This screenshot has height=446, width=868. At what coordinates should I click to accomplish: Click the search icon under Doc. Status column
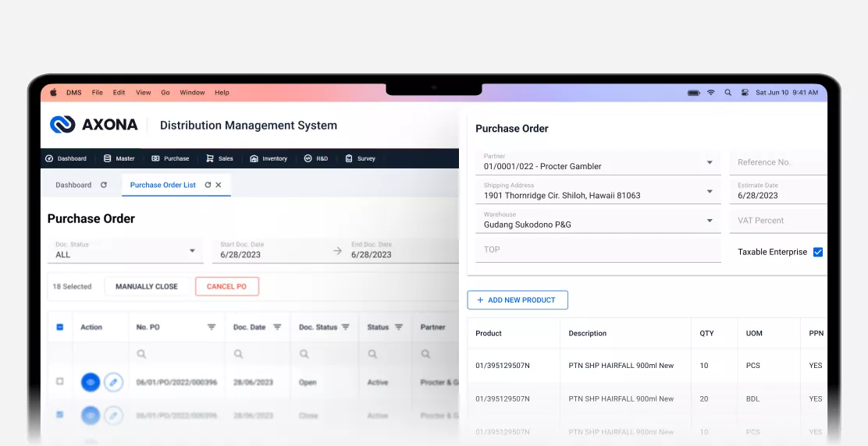pyautogui.click(x=304, y=354)
